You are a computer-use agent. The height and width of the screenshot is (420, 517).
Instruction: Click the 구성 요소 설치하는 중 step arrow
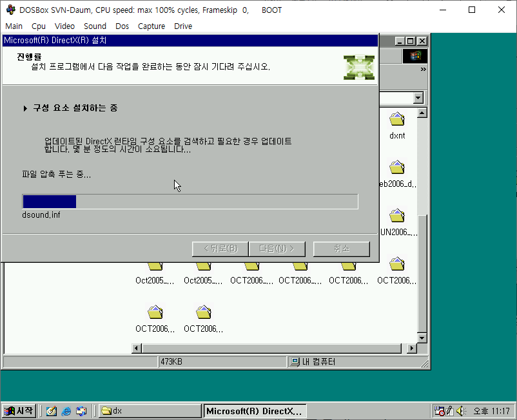point(25,108)
